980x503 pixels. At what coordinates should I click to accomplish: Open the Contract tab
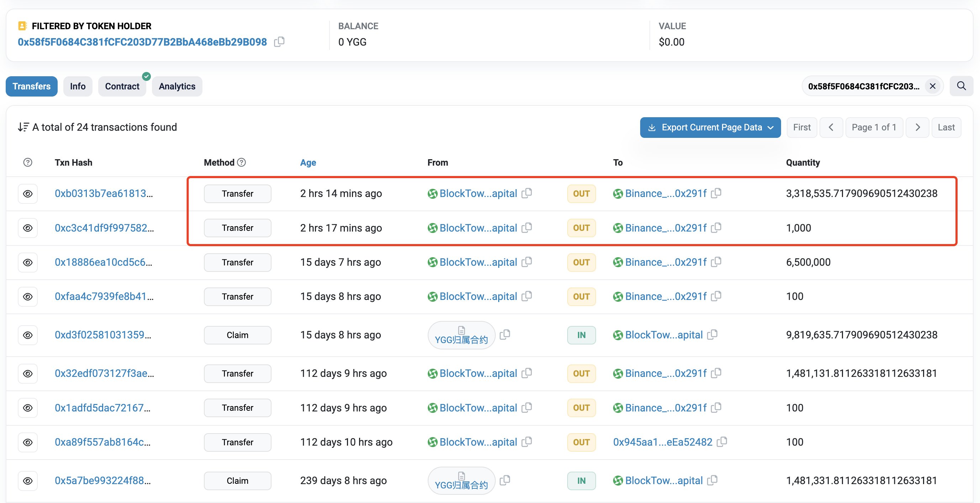(x=122, y=87)
